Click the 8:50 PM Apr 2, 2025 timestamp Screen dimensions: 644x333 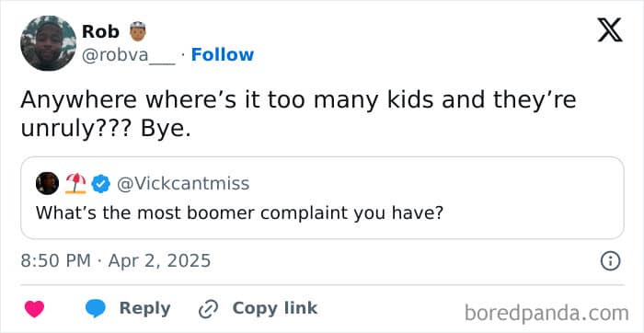[x=115, y=260]
